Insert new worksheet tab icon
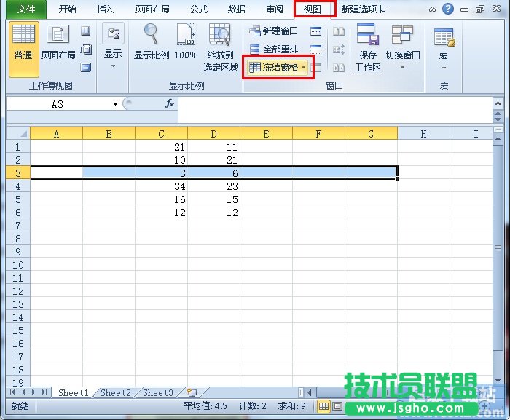 pyautogui.click(x=192, y=392)
